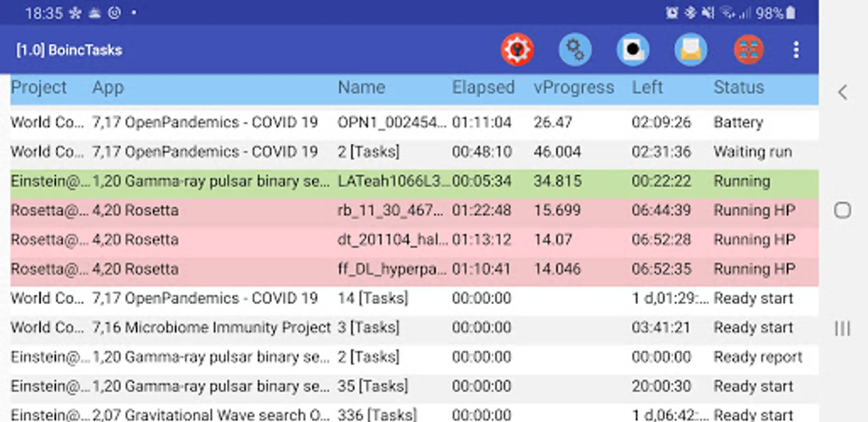Tap time left 06:52:35
This screenshot has width=868, height=422.
[661, 269]
